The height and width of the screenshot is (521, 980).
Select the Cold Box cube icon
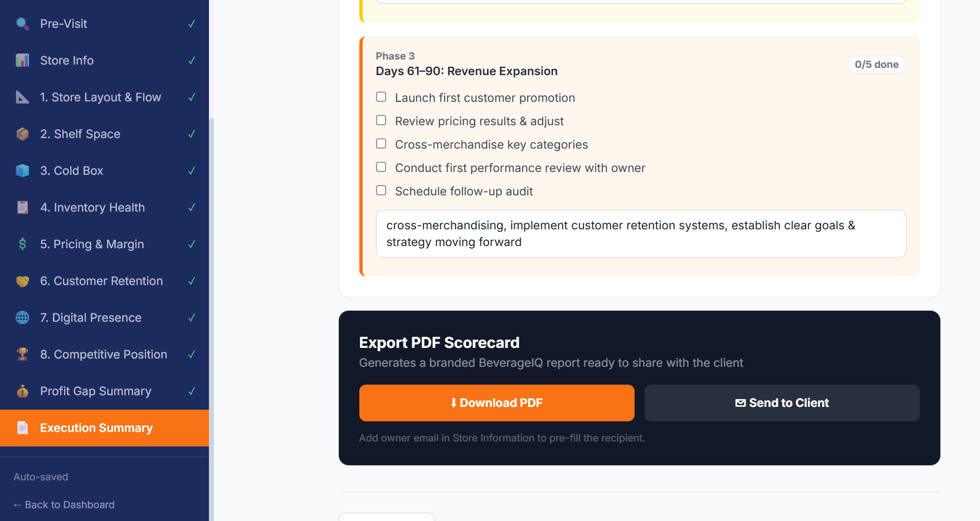[22, 170]
